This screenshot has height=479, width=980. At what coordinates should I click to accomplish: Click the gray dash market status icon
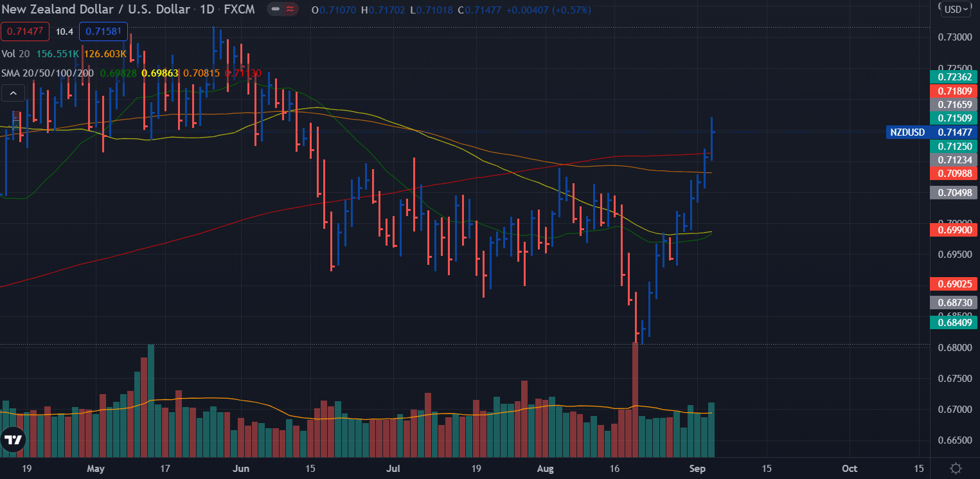(x=275, y=10)
